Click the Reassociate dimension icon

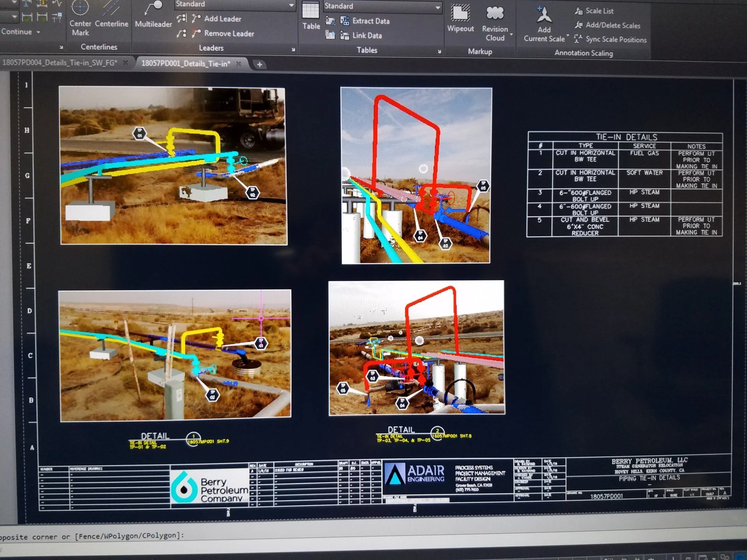pos(57,17)
